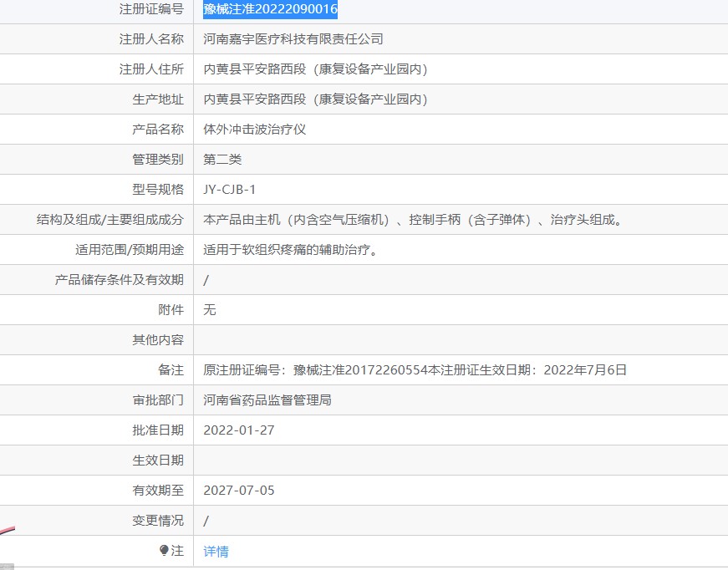Click the 审批部门 label
The width and height of the screenshot is (728, 570).
(158, 400)
